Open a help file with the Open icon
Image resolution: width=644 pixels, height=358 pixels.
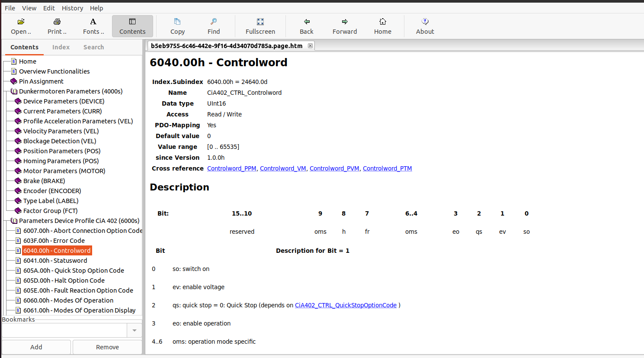[x=21, y=26]
